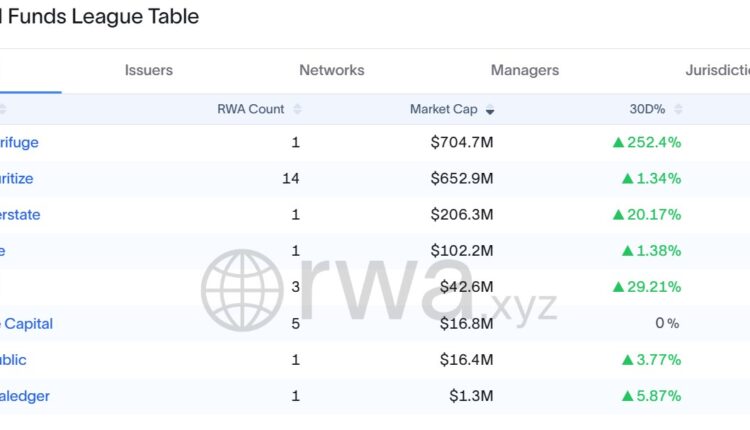Viewport: 750px width, 430px height.
Task: Click the sort arrow beside Market Cap
Action: (x=490, y=110)
